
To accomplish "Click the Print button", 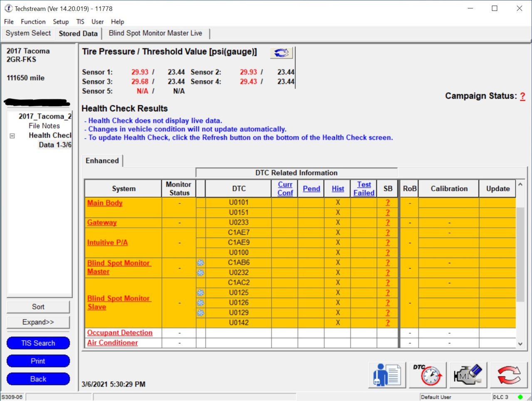I will pos(38,361).
